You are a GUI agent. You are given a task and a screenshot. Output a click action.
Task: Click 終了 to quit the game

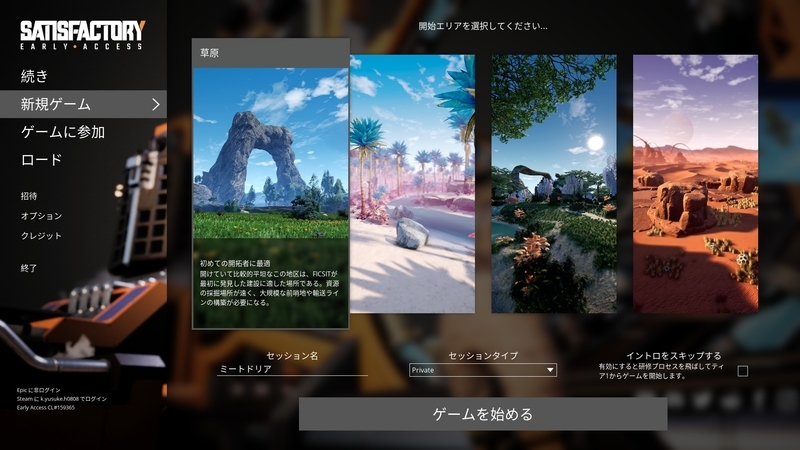pos(29,268)
